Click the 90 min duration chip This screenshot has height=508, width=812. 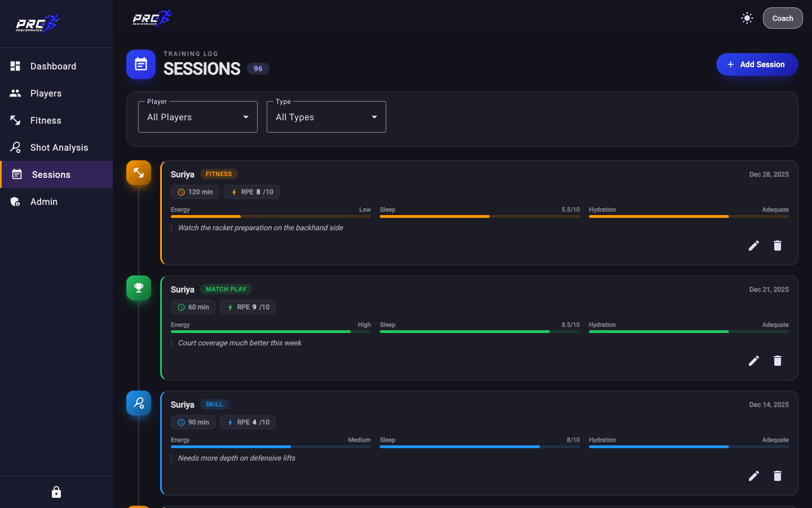coord(193,422)
